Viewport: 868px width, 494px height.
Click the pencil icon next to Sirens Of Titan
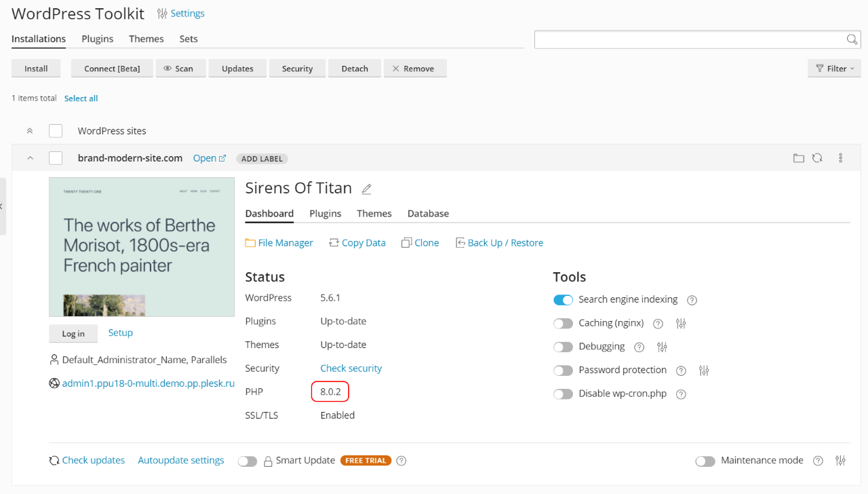tap(367, 189)
